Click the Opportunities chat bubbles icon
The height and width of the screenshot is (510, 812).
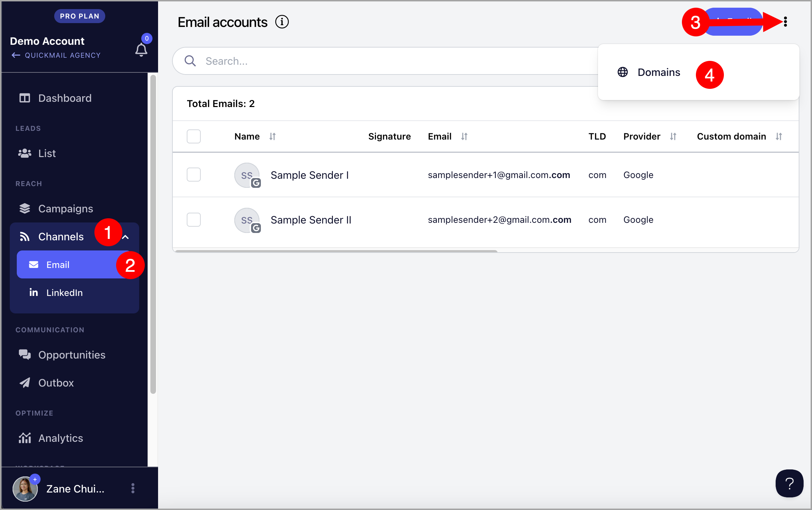tap(24, 355)
